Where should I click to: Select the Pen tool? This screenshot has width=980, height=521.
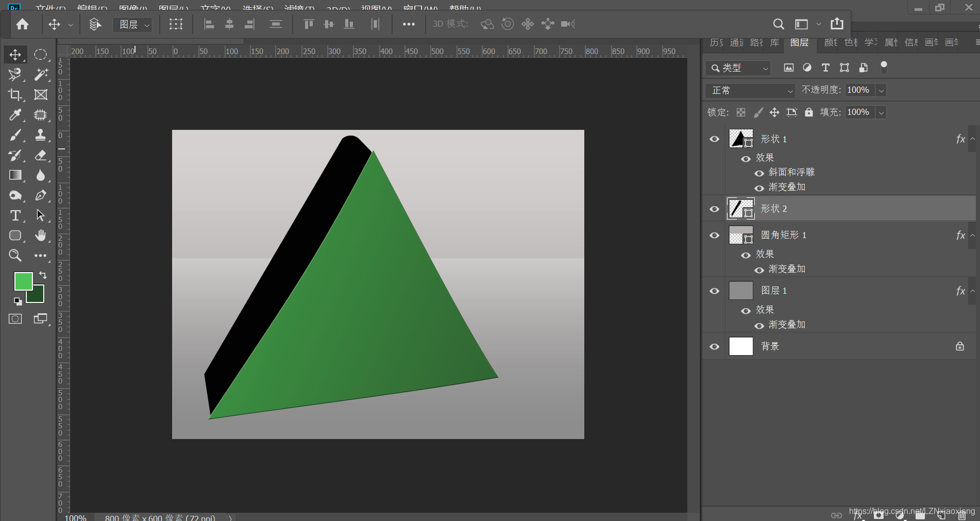[x=40, y=195]
